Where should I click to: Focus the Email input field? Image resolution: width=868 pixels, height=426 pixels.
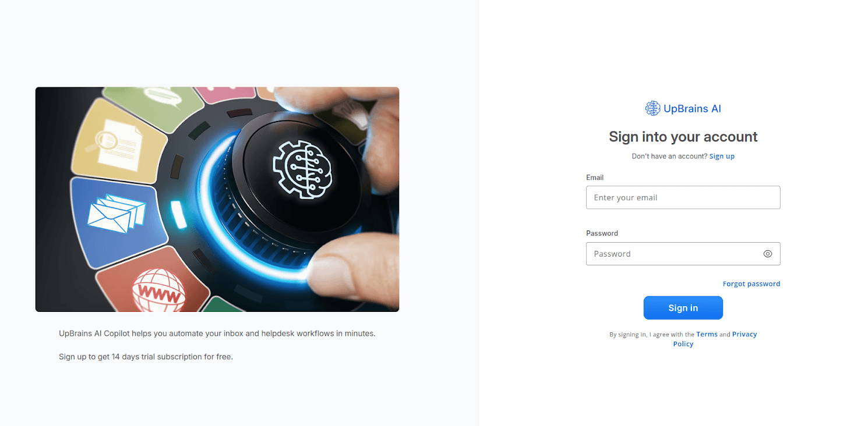click(683, 197)
